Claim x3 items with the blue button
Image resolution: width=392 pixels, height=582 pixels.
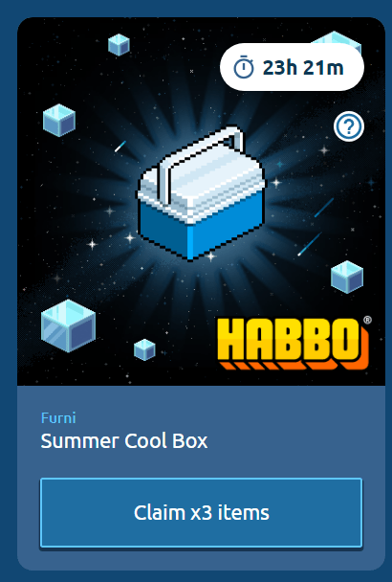point(201,512)
